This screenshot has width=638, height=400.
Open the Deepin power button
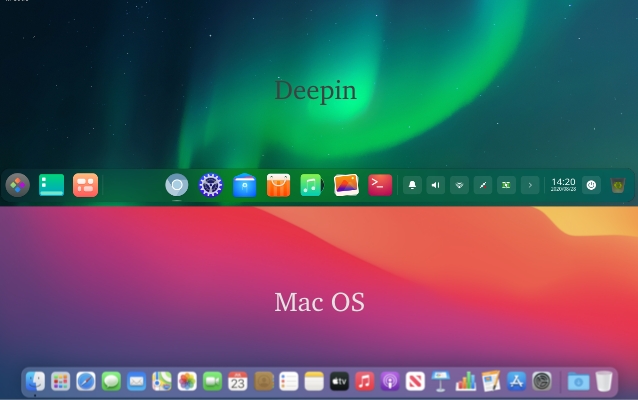pos(591,185)
